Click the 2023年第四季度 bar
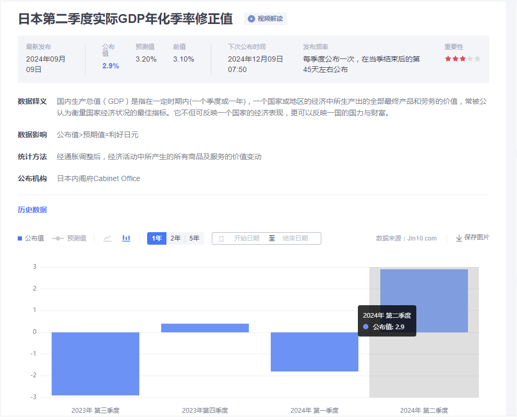The image size is (517, 420). tap(205, 328)
